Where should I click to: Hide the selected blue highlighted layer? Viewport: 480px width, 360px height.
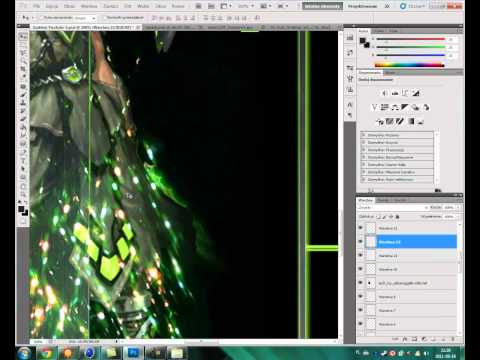(x=361, y=241)
